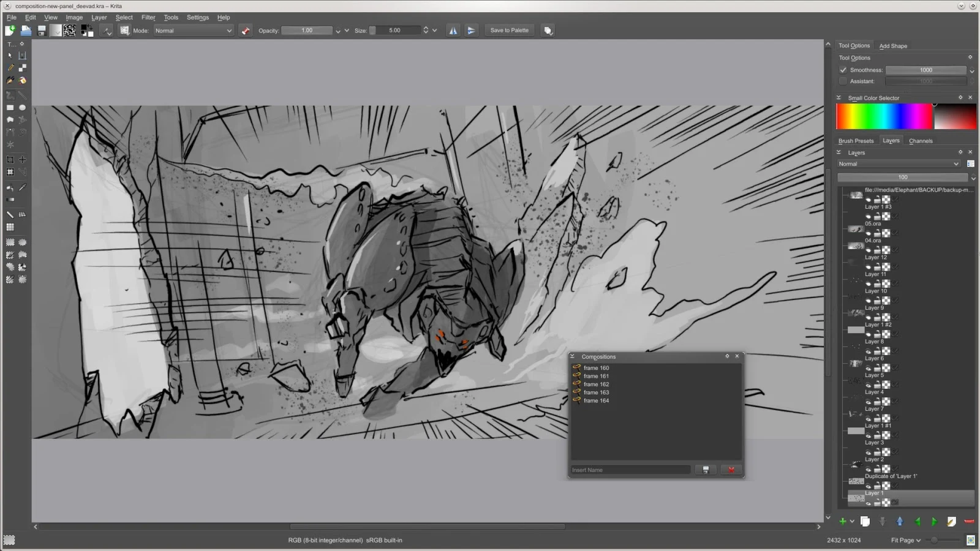The image size is (980, 551).
Task: Add a new layer with the green plus icon
Action: coord(843,521)
